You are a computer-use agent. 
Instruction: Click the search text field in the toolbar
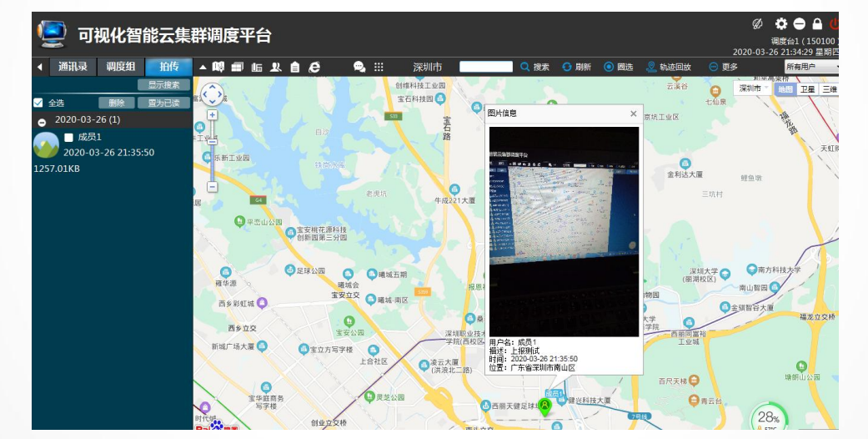click(486, 67)
